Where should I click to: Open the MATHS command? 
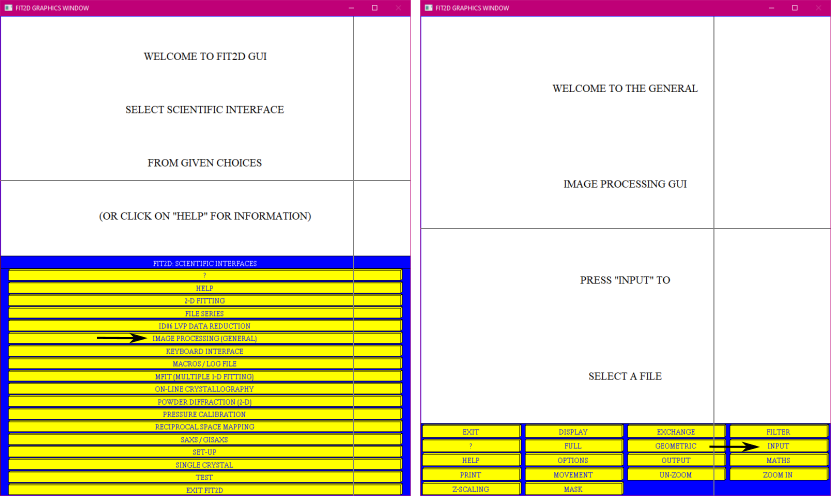[x=779, y=460]
